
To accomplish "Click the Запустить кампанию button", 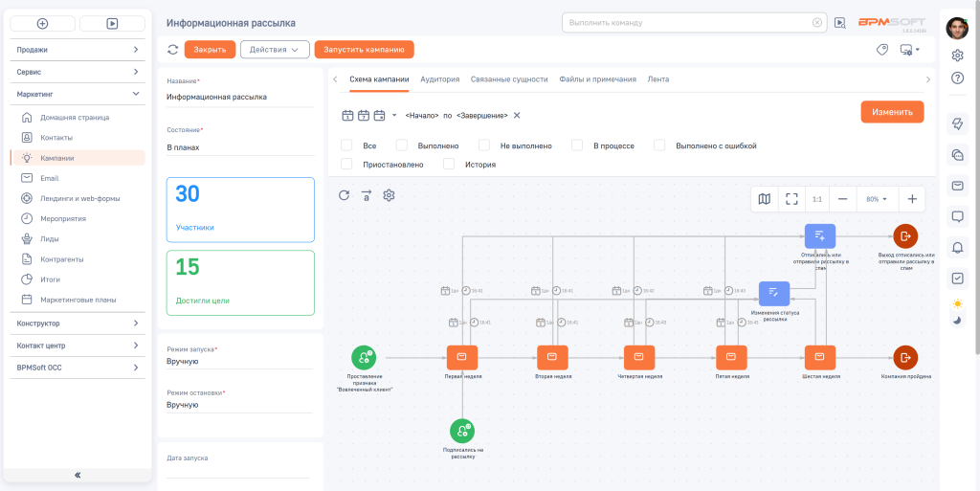I will click(365, 50).
